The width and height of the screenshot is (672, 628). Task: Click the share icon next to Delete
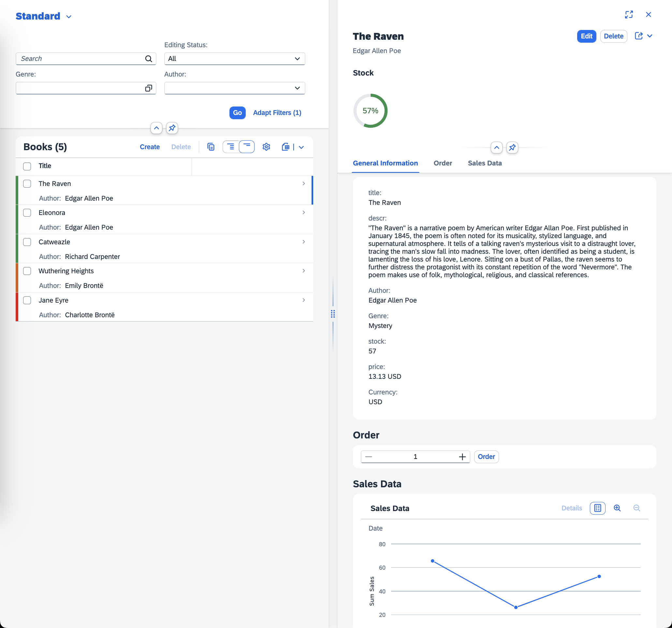pyautogui.click(x=638, y=36)
